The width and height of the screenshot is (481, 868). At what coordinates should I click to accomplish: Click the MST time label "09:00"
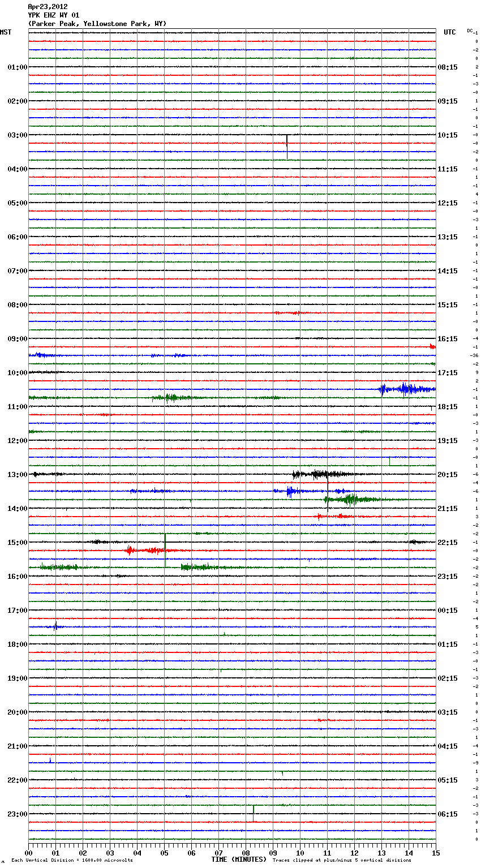tap(18, 339)
